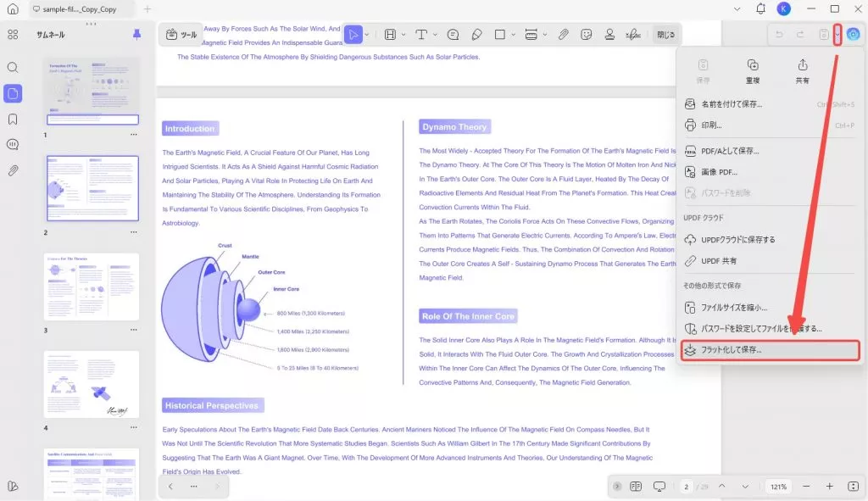Choose PDF/Aとして保存 menu item
The width and height of the screenshot is (868, 501).
click(x=770, y=151)
